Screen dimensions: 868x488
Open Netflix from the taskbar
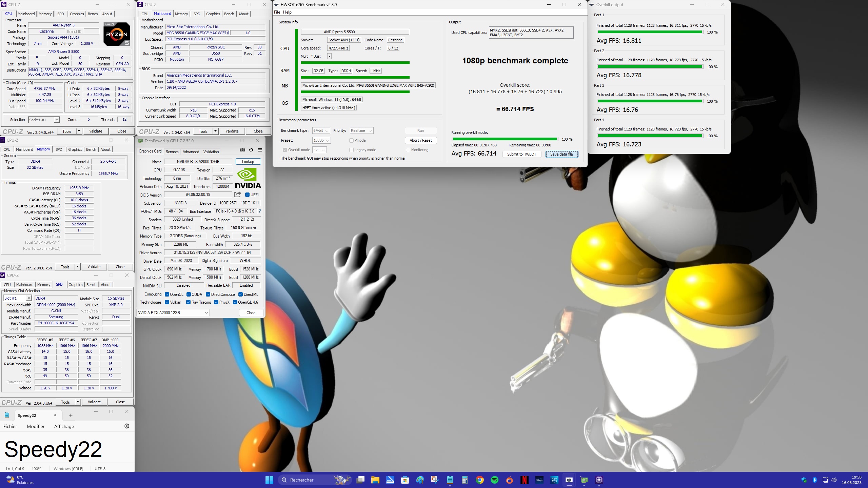click(x=525, y=480)
